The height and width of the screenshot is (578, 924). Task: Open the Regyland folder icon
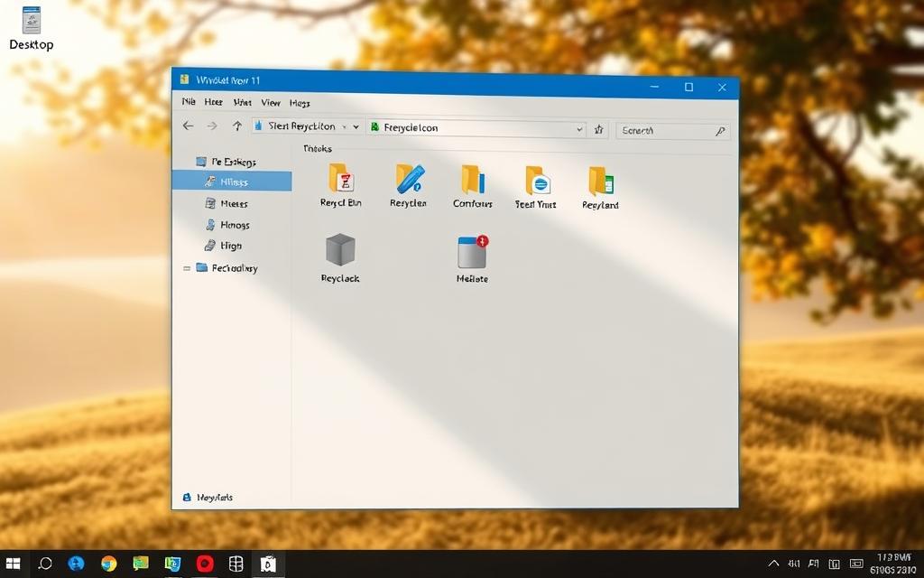tap(601, 181)
